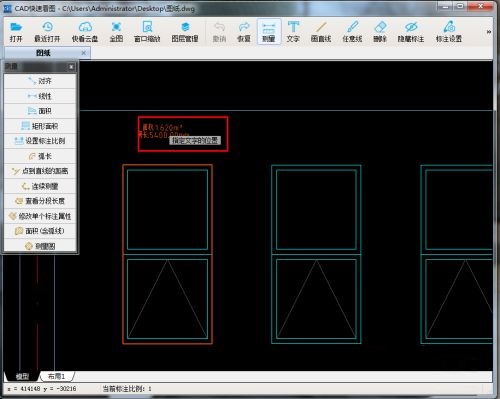Choose arc length measurement (弧长)
Image resolution: width=500 pixels, height=399 pixels.
click(x=40, y=156)
